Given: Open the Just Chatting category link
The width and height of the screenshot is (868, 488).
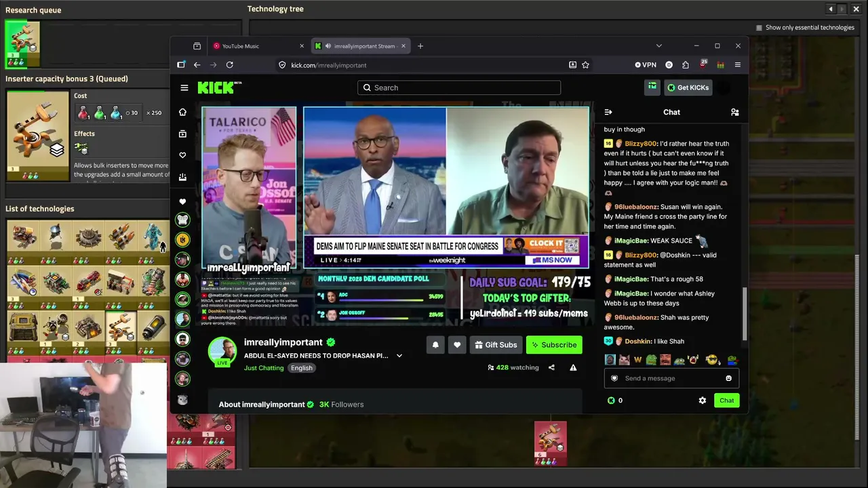Looking at the screenshot, I should 264,368.
